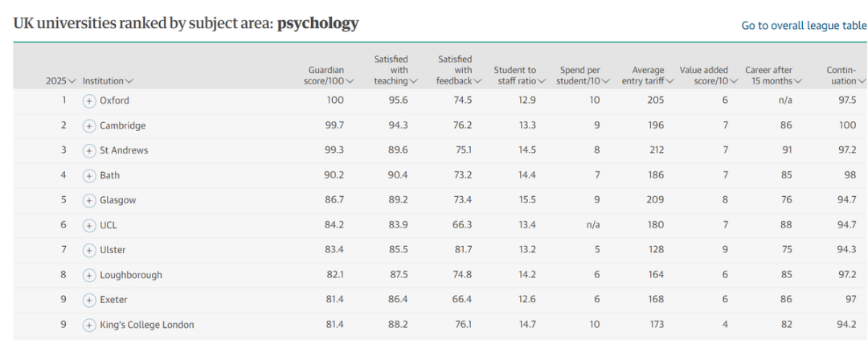Open Glasgow details with plus icon

point(89,200)
